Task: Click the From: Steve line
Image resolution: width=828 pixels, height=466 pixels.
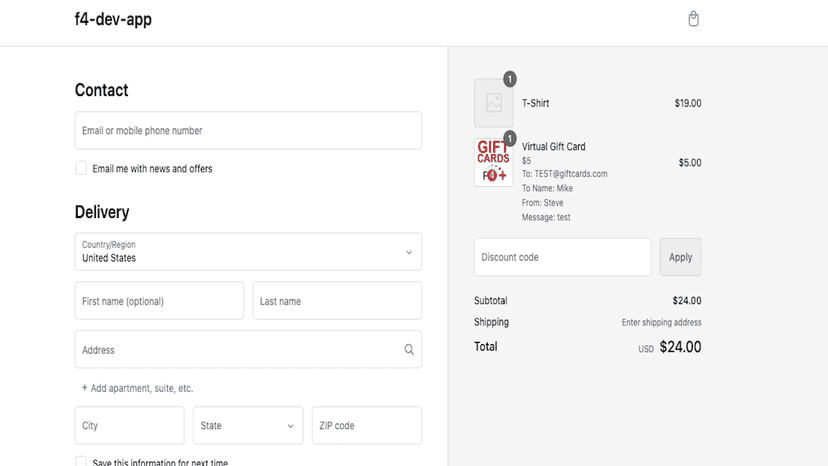Action: 542,203
